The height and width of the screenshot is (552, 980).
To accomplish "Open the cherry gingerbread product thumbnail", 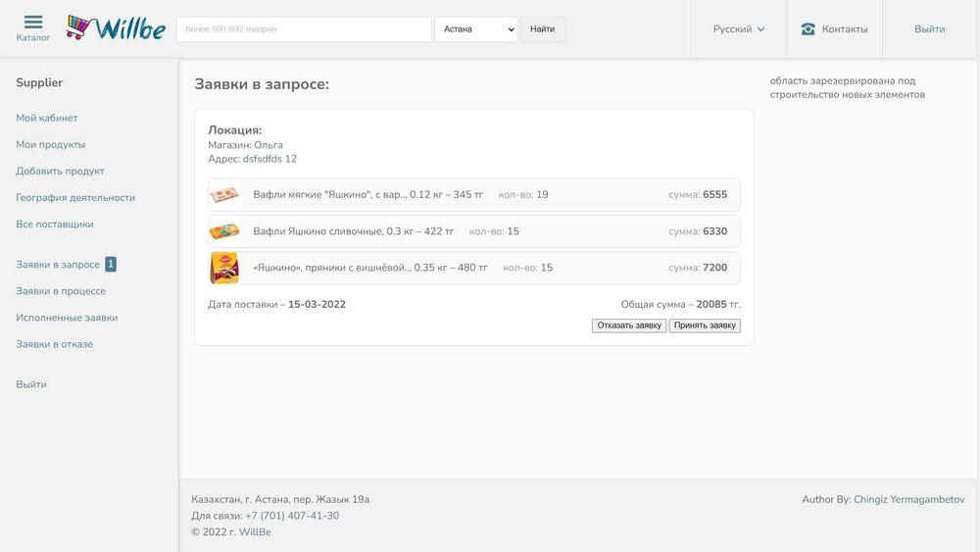I will (x=224, y=268).
